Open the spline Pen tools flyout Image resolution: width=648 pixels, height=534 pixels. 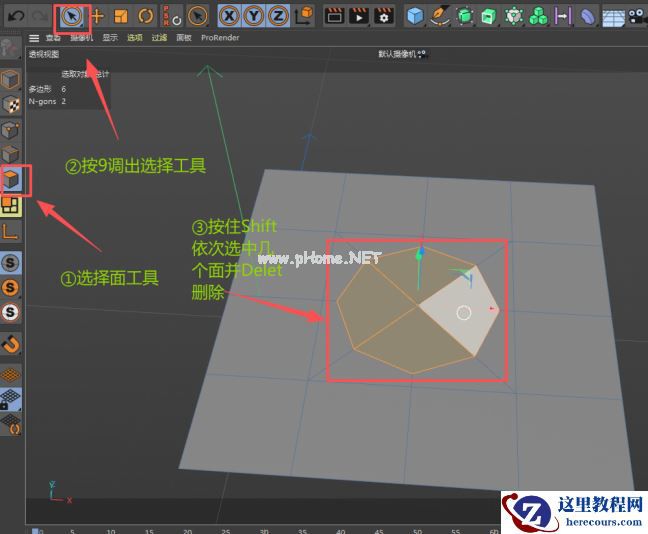pyautogui.click(x=440, y=16)
